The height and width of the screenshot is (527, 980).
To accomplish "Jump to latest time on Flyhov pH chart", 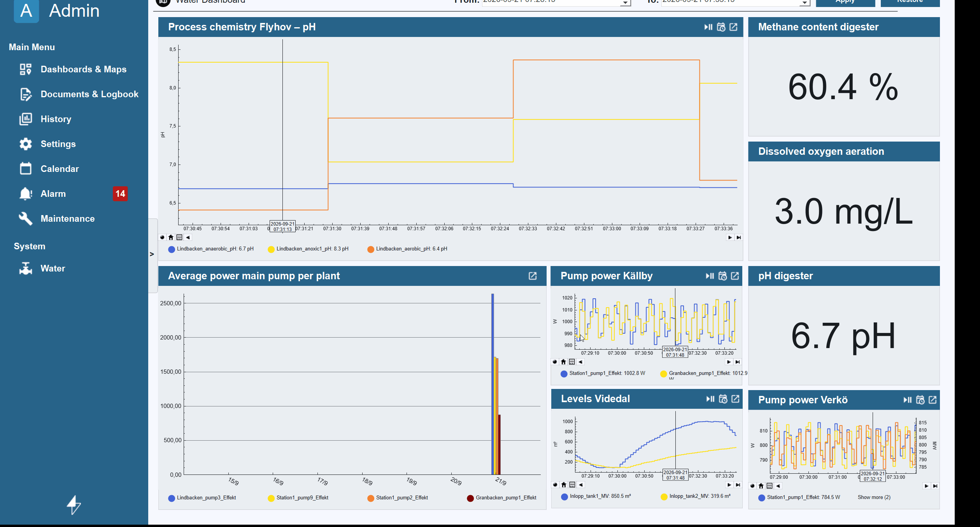I will (739, 237).
